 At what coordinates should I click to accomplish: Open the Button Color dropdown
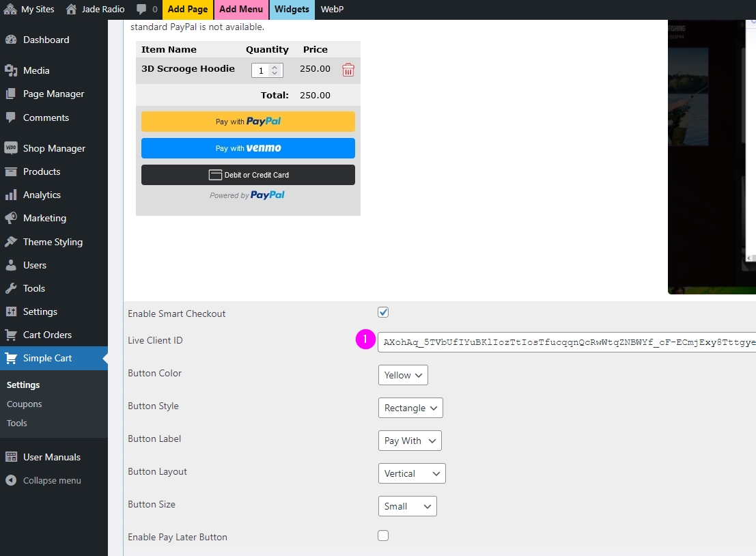click(x=403, y=375)
